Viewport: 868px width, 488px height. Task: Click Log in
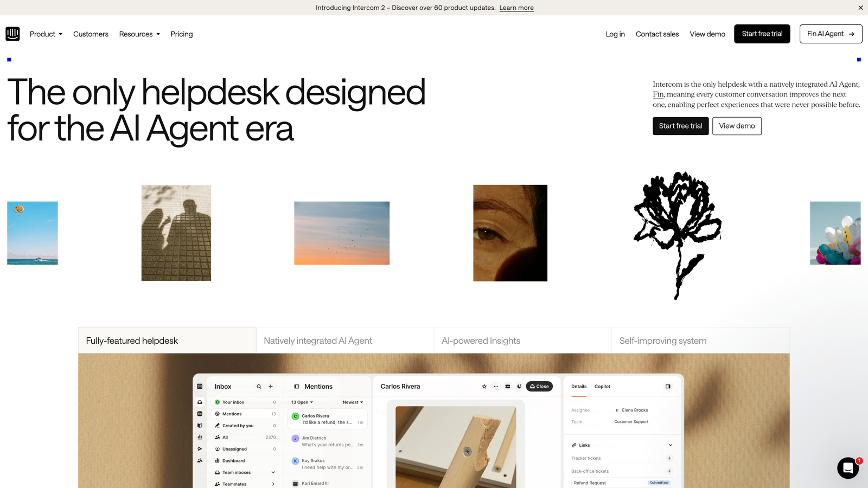click(615, 34)
